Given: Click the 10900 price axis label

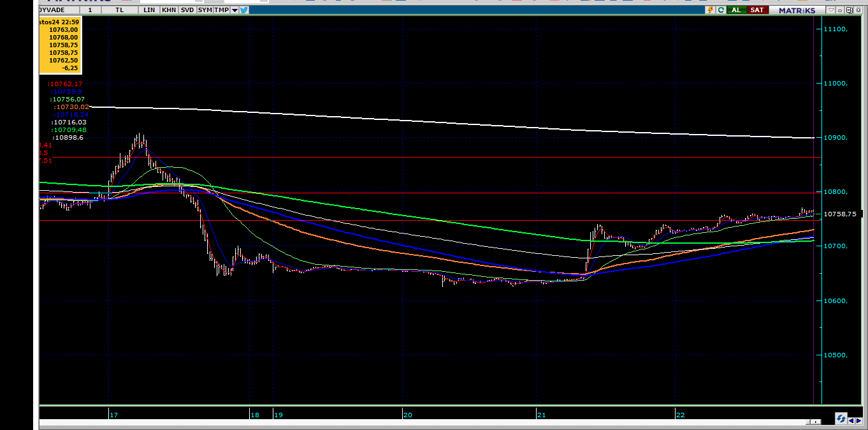Looking at the screenshot, I should (x=835, y=138).
